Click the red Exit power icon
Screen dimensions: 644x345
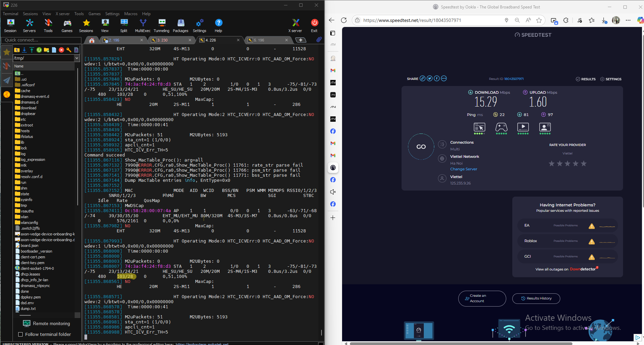click(314, 26)
